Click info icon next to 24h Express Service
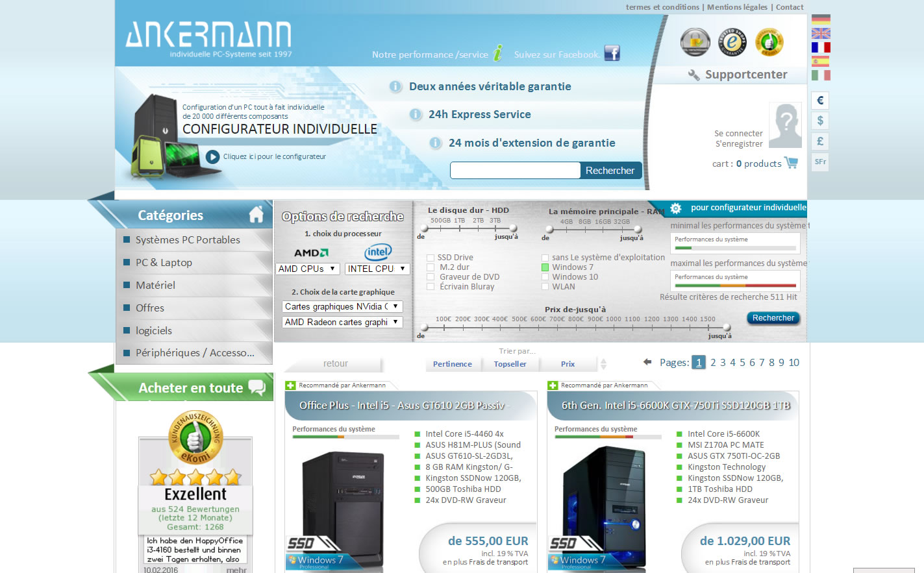The height and width of the screenshot is (573, 924). point(416,114)
